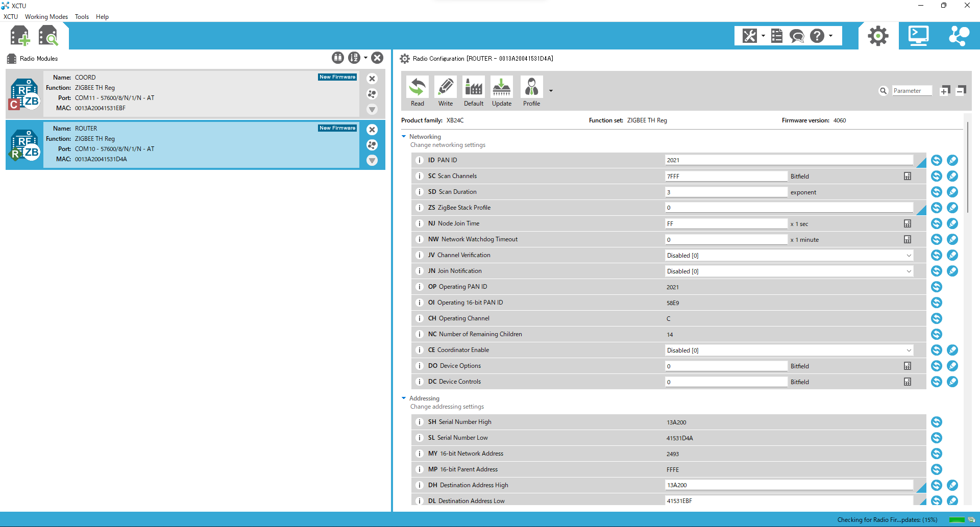Write the ZS ZigBee Stack Profile parameter
The width and height of the screenshot is (980, 527).
pos(952,208)
